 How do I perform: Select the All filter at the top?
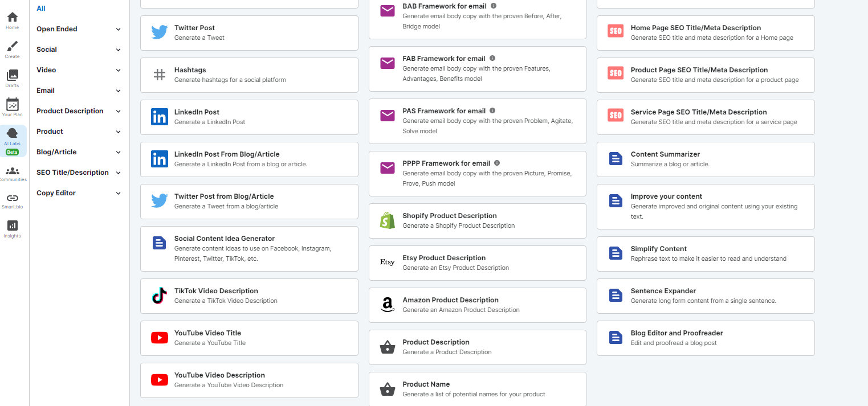pyautogui.click(x=40, y=8)
